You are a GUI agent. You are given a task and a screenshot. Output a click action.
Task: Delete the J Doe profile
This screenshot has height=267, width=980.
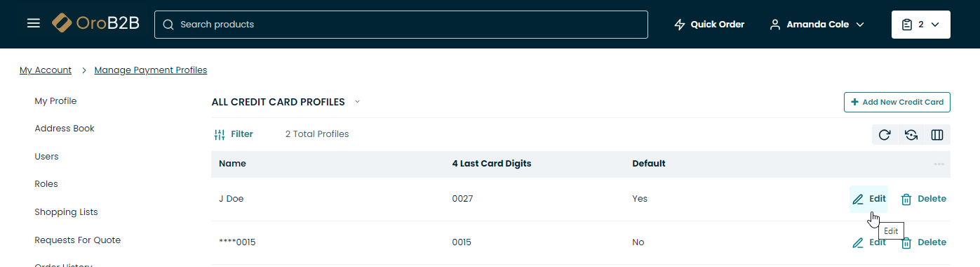[923, 199]
